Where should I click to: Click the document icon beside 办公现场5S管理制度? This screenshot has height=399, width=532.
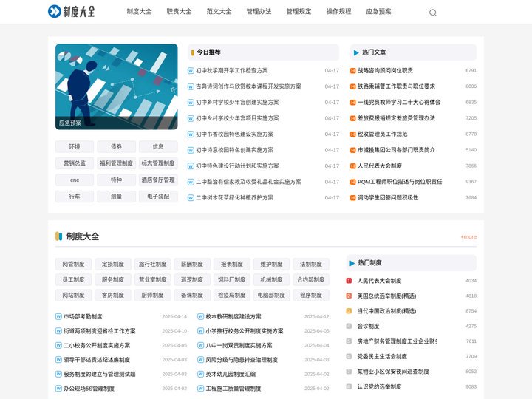(x=58, y=389)
